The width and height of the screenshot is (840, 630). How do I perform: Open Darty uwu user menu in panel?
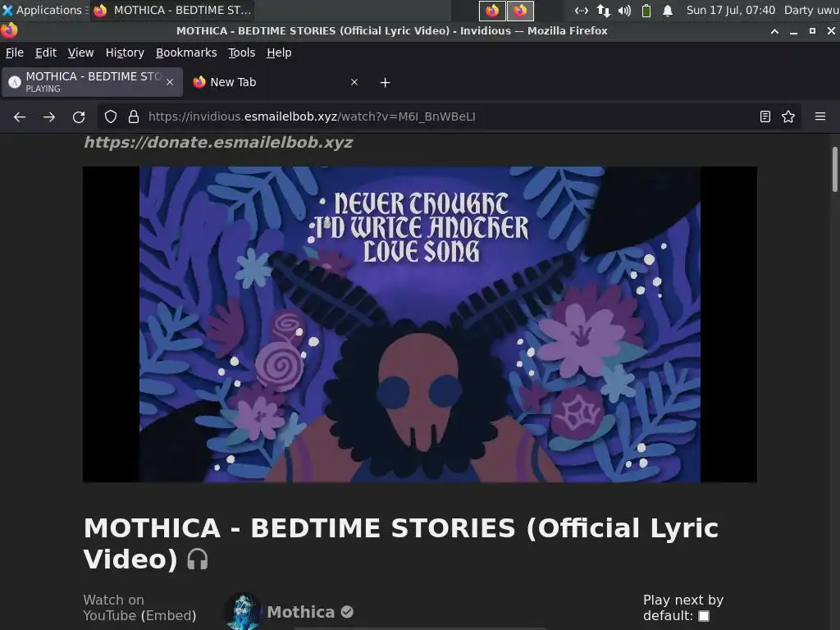point(811,10)
